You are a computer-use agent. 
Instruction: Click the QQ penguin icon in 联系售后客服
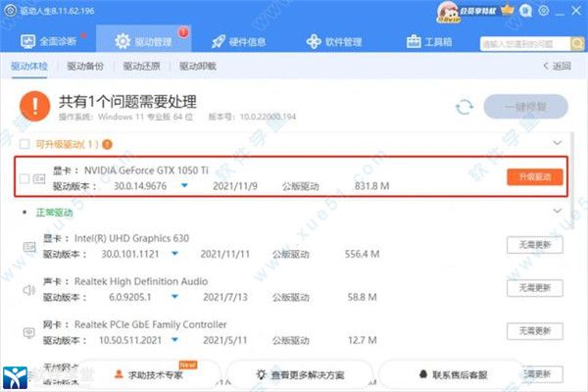click(x=423, y=374)
